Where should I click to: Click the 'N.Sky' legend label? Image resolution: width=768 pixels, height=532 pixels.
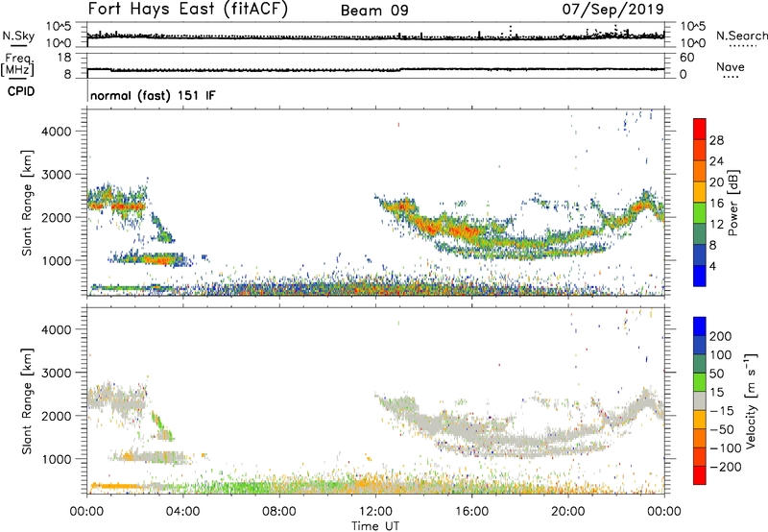(18, 36)
